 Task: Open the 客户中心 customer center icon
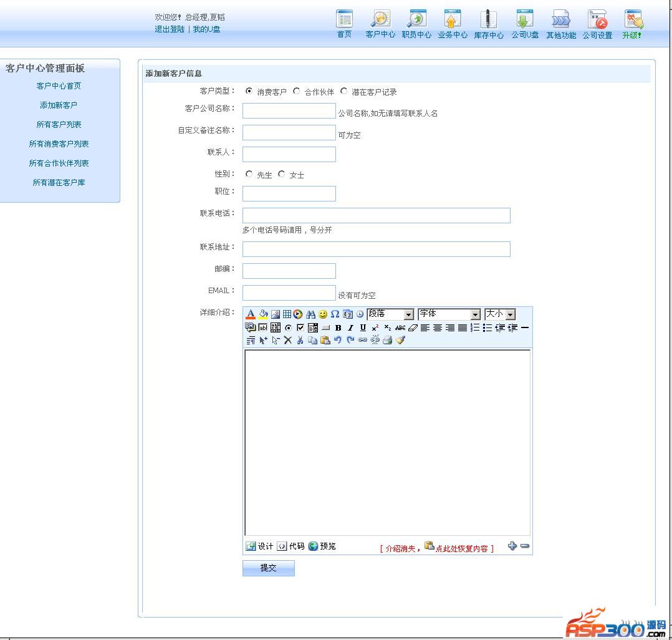[x=380, y=19]
